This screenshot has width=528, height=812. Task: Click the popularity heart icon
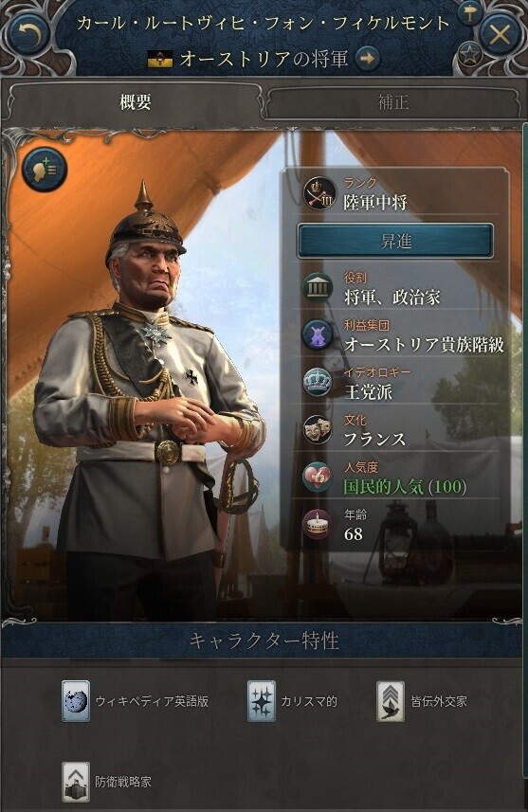click(x=318, y=477)
